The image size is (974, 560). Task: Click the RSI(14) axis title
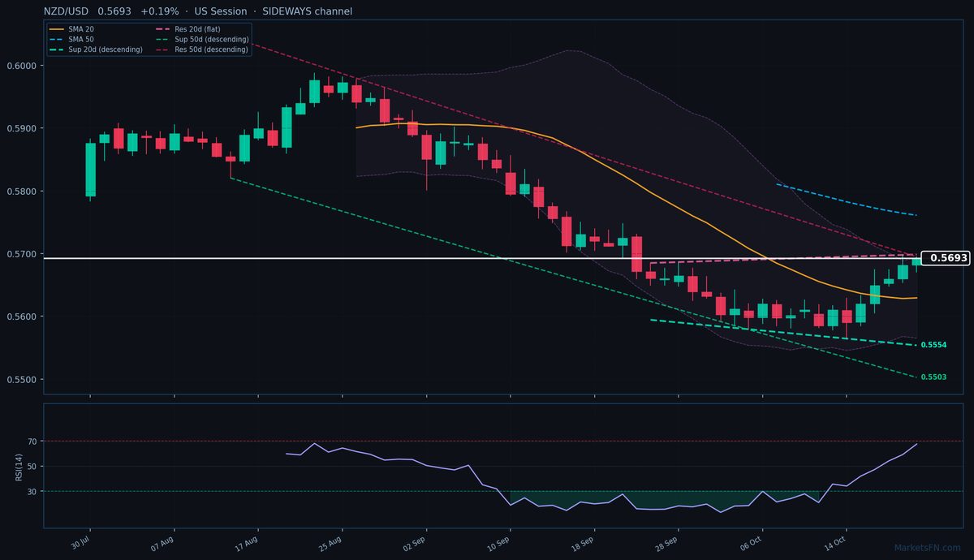(x=19, y=466)
